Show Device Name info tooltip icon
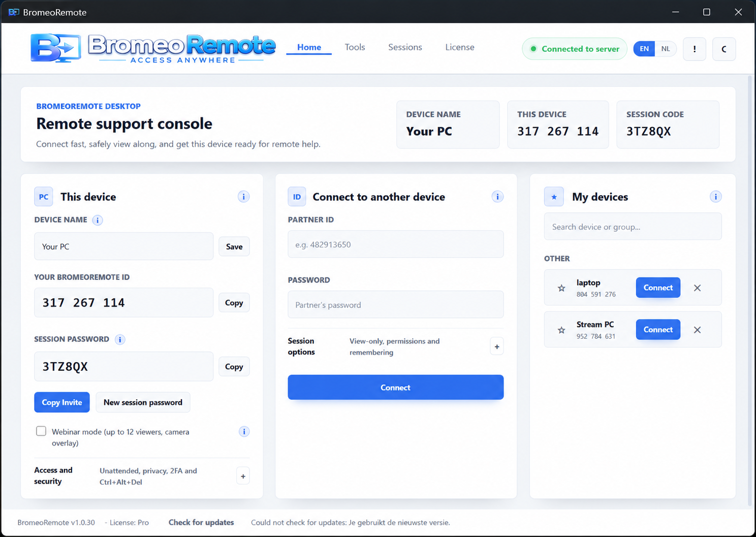Viewport: 756px width, 537px height. (98, 220)
